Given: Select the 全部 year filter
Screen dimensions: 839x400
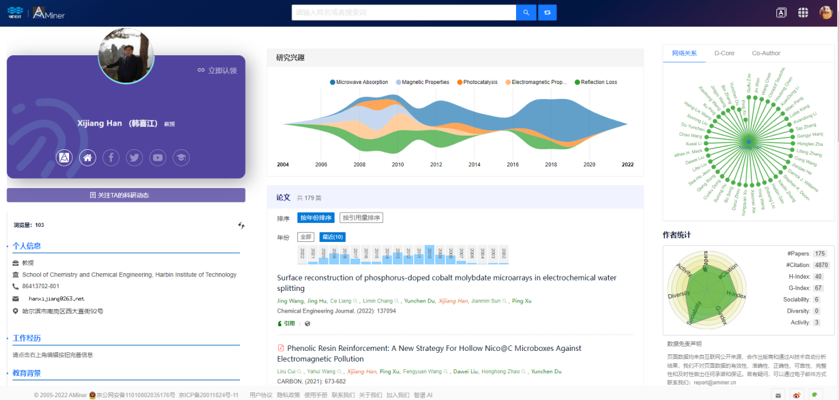Looking at the screenshot, I should [306, 237].
